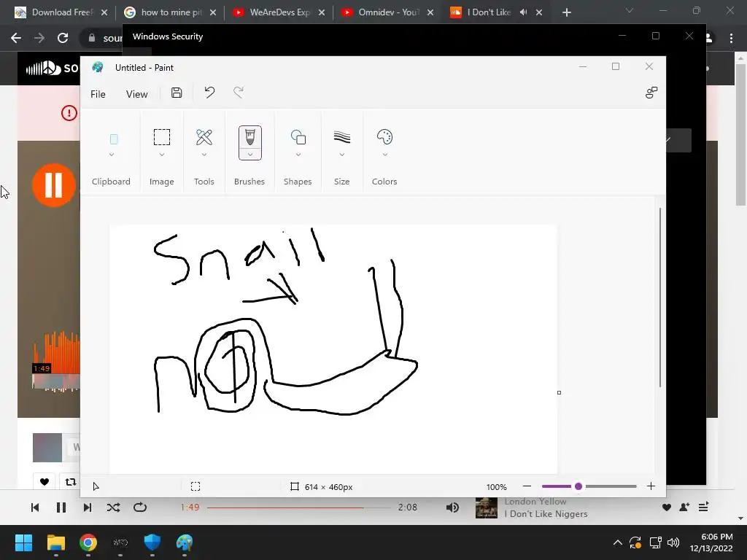The height and width of the screenshot is (560, 747).
Task: Click the greyed-out Redo arrow in Paint
Action: (x=239, y=93)
